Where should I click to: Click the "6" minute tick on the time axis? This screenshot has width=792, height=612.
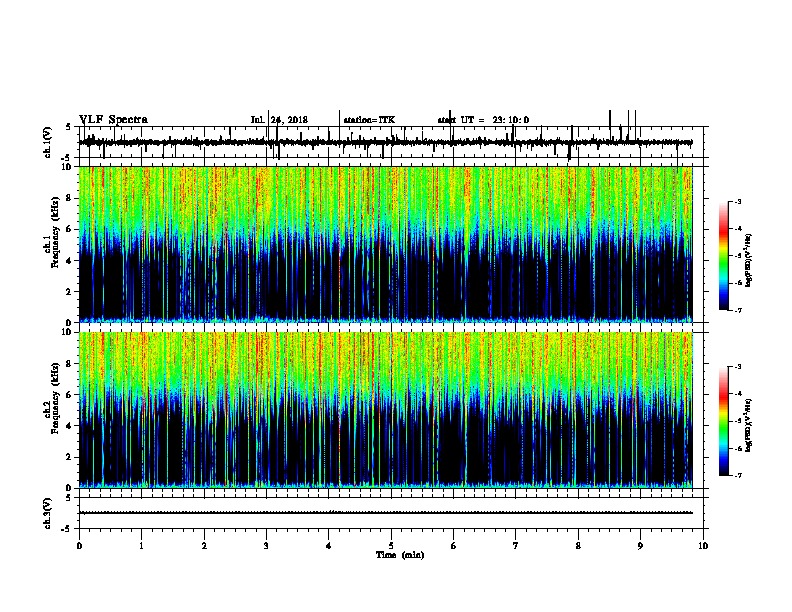[x=454, y=546]
